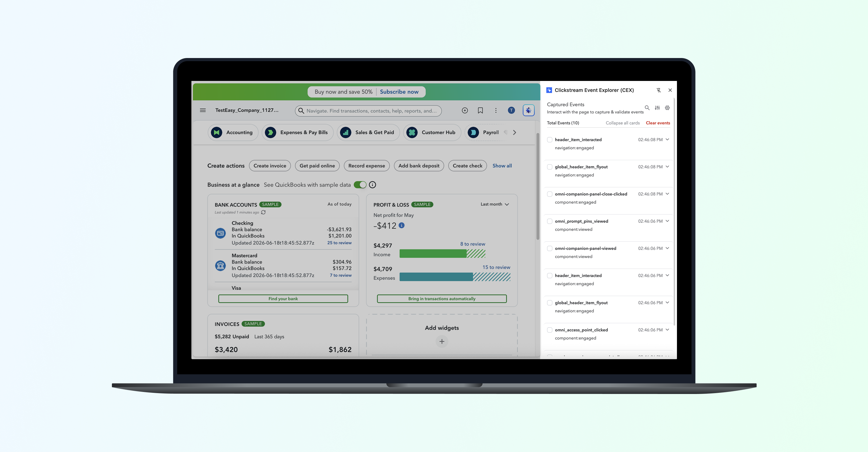868x452 pixels.
Task: Expand omni-companion-panel-viewed event card
Action: coord(667,248)
